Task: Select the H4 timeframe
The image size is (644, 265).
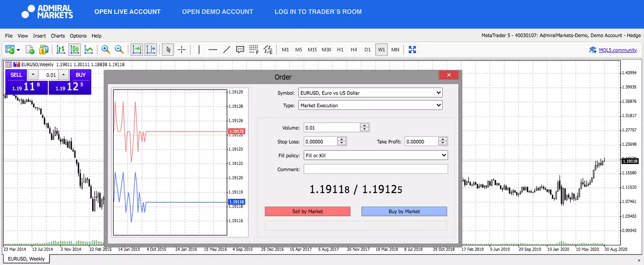Action: (354, 50)
